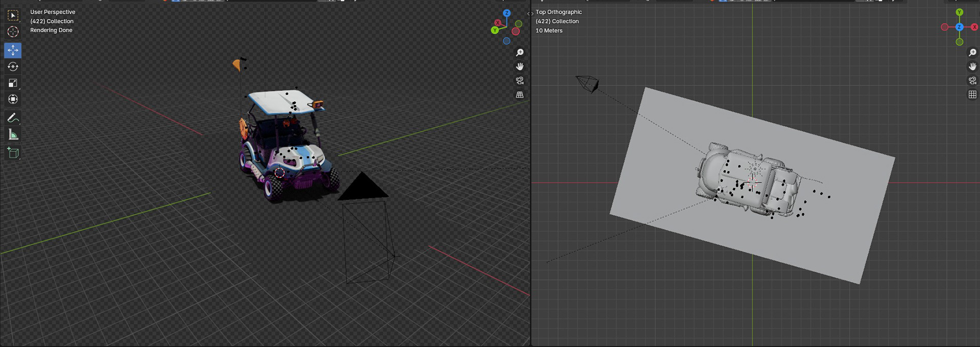Click zoom magnifier in top orthographic viewport

coord(972,53)
